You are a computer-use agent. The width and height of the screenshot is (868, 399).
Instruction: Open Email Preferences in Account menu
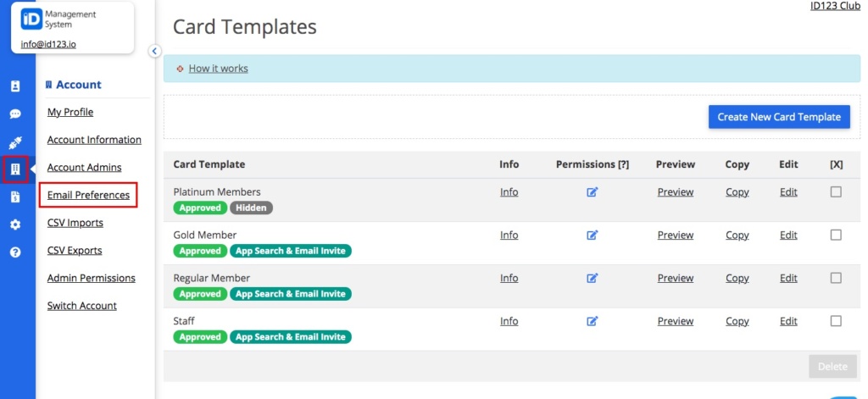coord(88,195)
